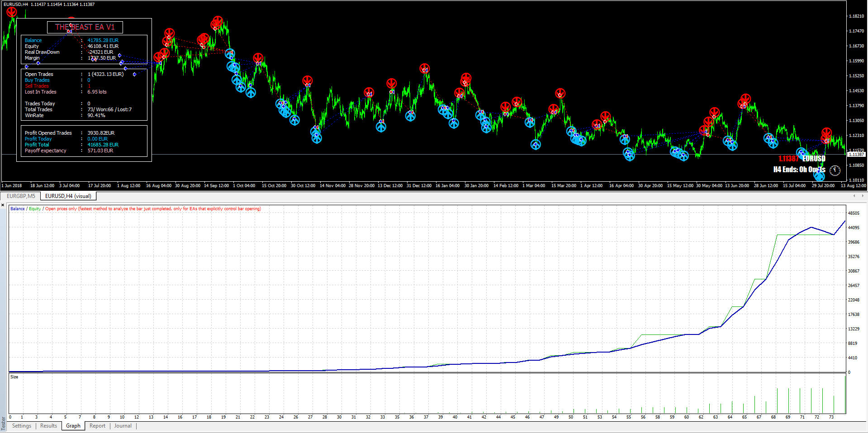Open the tester Journal tab
This screenshot has height=433, width=868.
coord(123,426)
